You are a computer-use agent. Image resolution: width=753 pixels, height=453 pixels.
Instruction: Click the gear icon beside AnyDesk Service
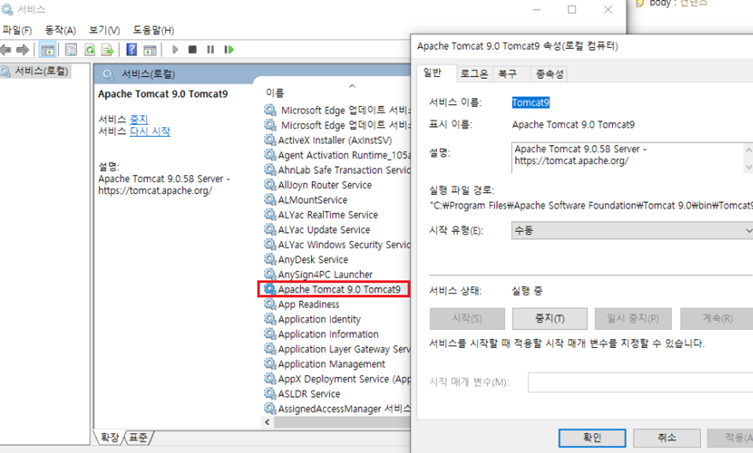click(x=270, y=259)
